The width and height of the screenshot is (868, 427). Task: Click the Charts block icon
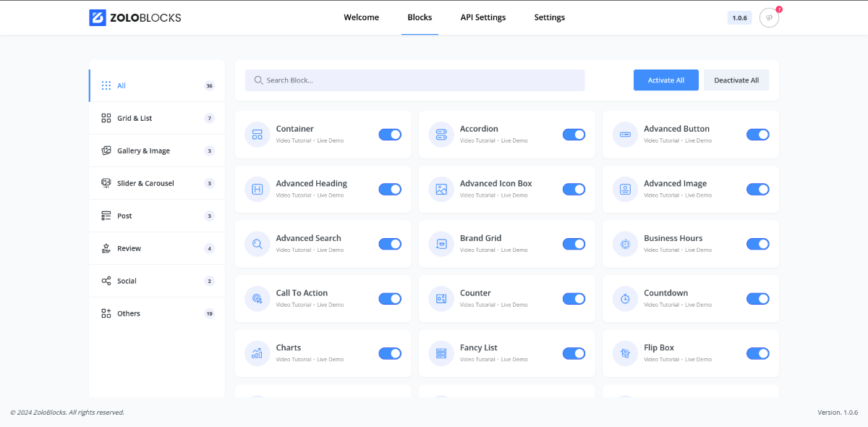tap(257, 353)
